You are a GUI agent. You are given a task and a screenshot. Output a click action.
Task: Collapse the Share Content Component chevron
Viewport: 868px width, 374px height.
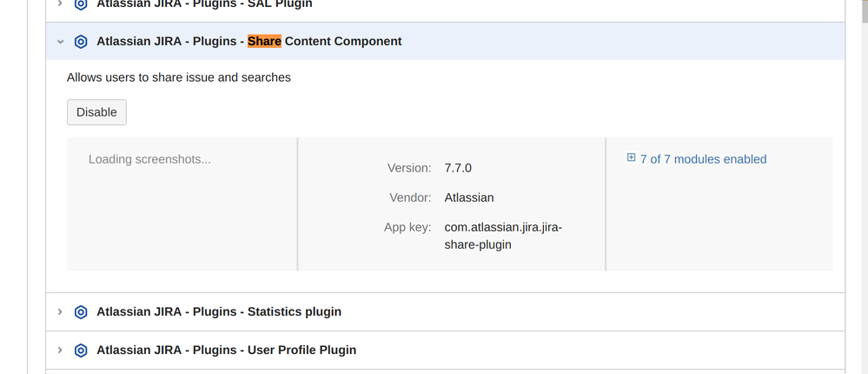[x=60, y=42]
